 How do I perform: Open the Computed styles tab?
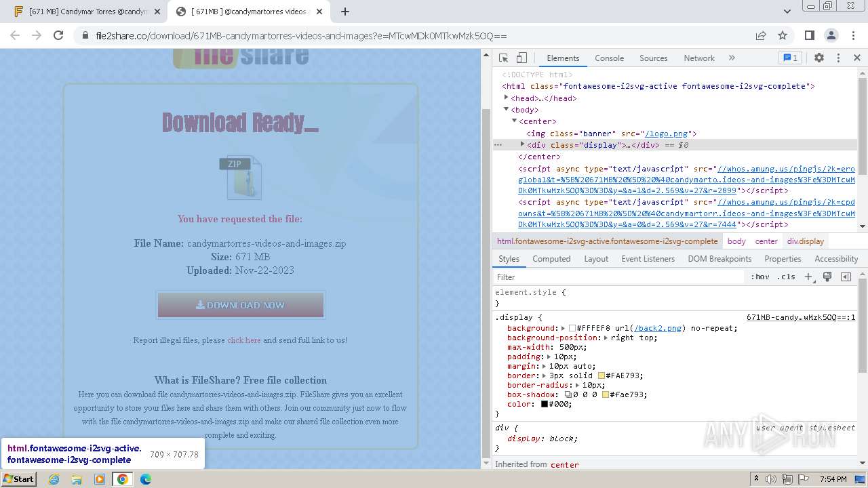point(551,259)
